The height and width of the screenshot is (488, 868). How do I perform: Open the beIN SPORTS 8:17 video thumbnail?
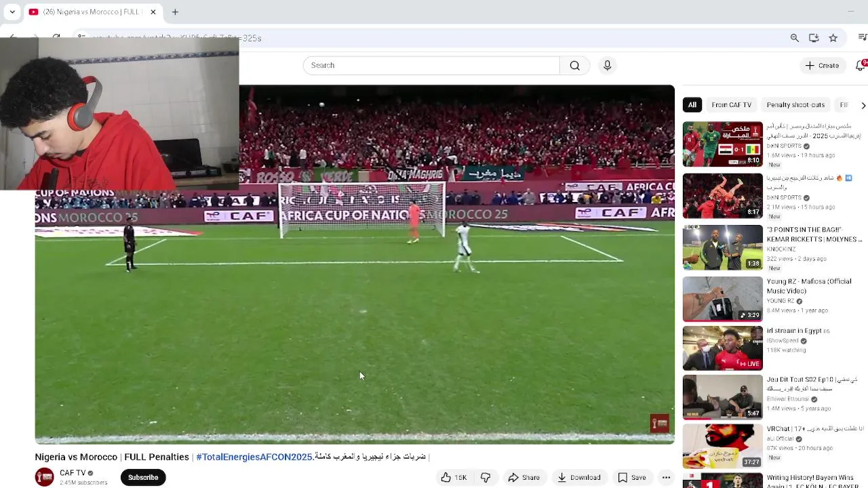click(722, 196)
